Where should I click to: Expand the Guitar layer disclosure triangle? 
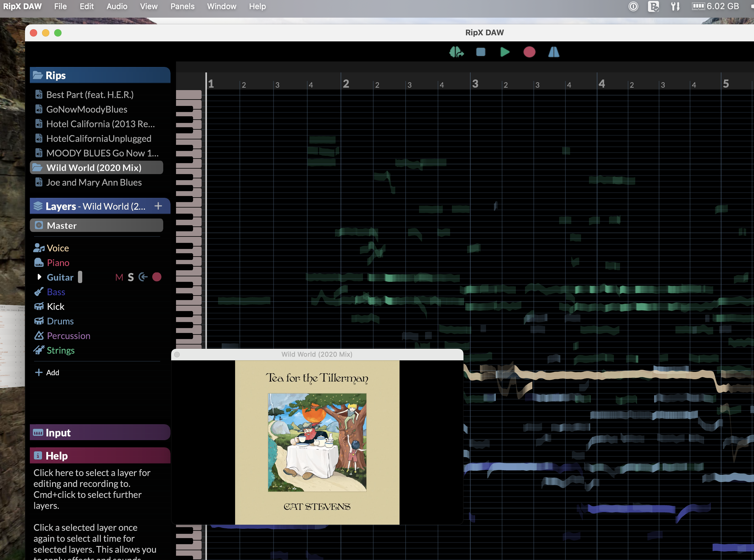click(x=39, y=277)
